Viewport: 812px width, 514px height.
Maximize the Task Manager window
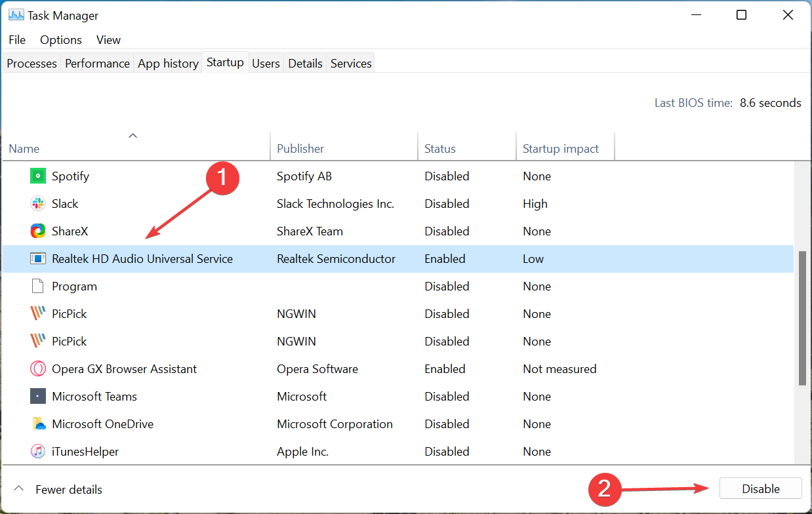[741, 15]
